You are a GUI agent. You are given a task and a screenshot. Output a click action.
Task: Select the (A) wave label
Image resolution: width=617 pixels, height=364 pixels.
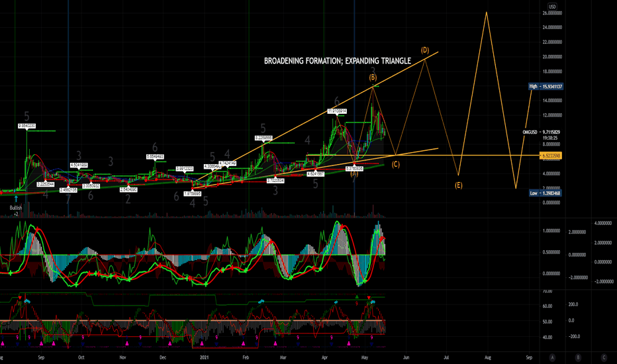coord(354,173)
